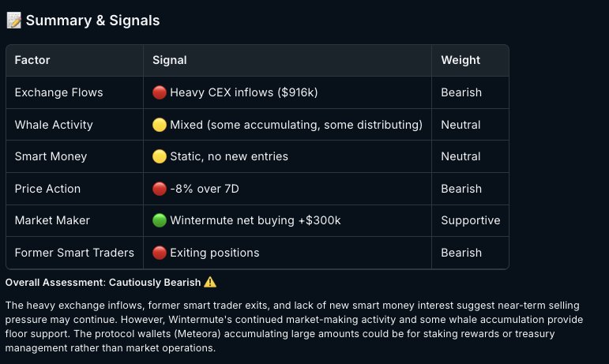Image resolution: width=609 pixels, height=364 pixels.
Task: Click the green circle in Market Maker row
Action: pos(160,220)
